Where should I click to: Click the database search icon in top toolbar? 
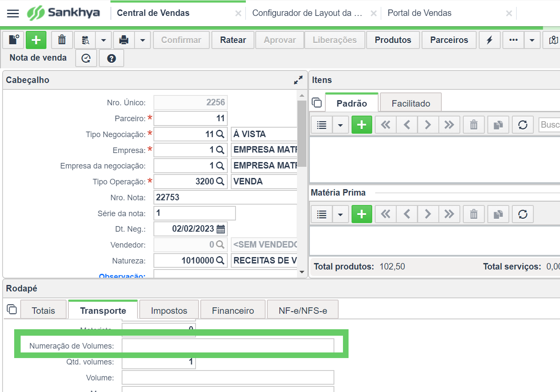85,40
